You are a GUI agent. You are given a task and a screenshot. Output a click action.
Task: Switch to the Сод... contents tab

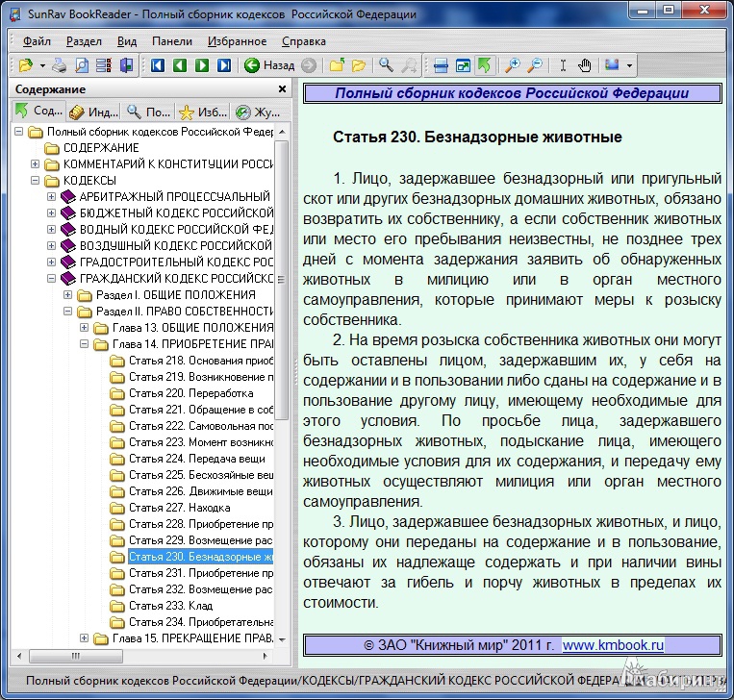pos(38,112)
